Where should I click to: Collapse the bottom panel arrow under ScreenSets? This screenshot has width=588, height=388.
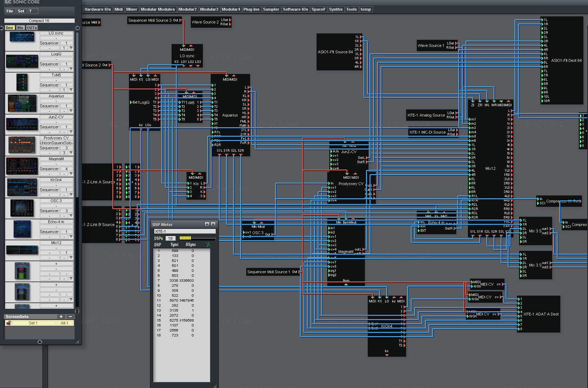tap(40, 342)
